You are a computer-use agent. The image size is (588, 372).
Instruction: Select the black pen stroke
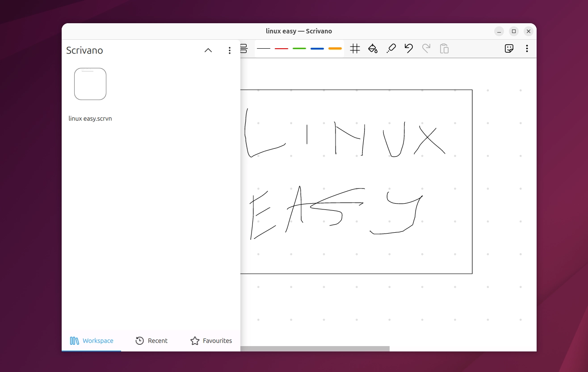(264, 49)
